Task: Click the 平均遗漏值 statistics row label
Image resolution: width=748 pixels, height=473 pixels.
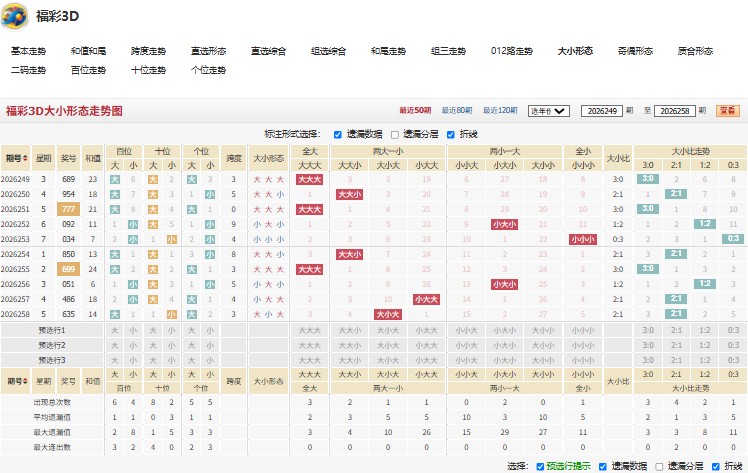Action: coord(52,417)
